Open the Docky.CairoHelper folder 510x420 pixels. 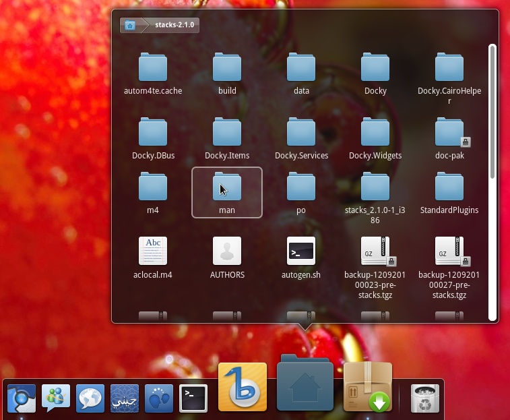[449, 78]
